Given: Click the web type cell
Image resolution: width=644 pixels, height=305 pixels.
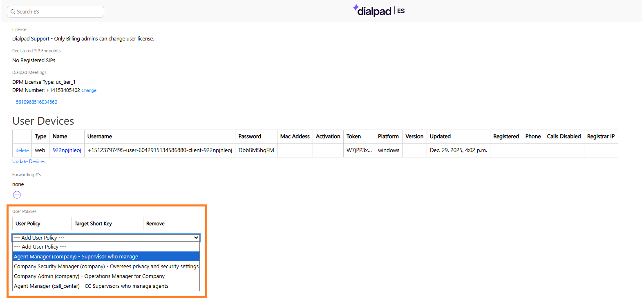Looking at the screenshot, I should 40,150.
